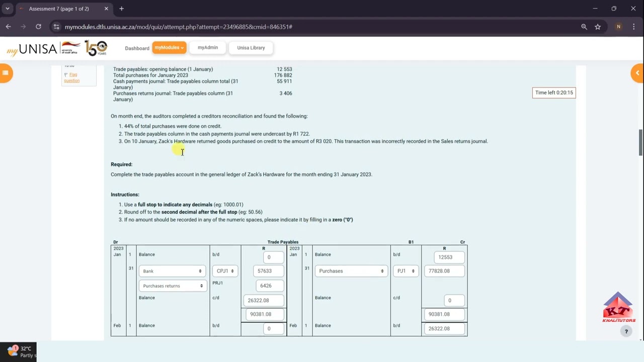Viewport: 644px width, 362px height.
Task: Click the value 3 406 for purchases returns
Action: coord(286,93)
